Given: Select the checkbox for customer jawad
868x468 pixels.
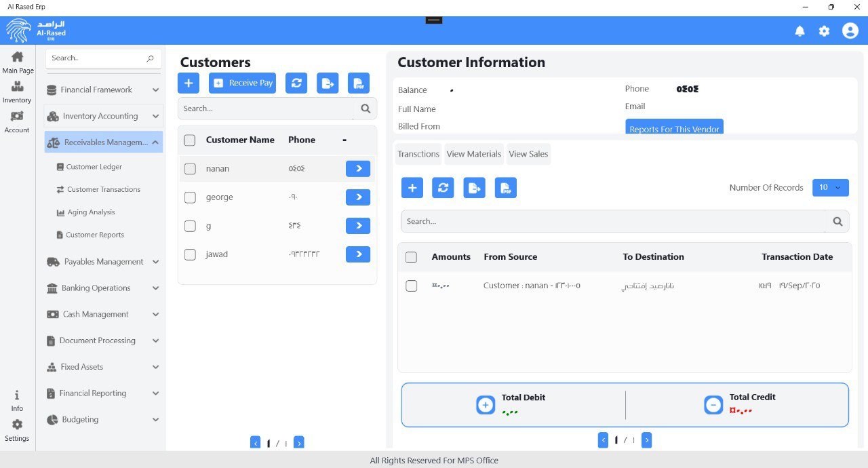Looking at the screenshot, I should (190, 254).
